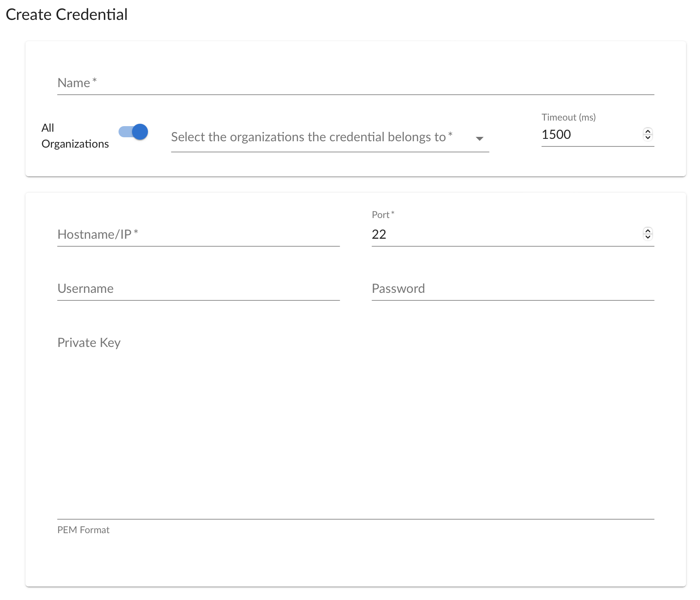Decrement the Port number using down arrow
This screenshot has height=600, width=700.
point(647,237)
